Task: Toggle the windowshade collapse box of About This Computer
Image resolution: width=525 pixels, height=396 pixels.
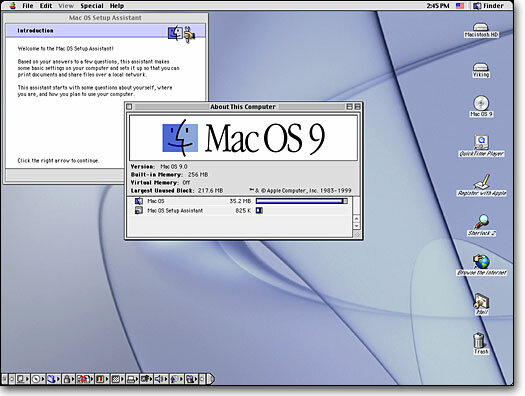Action: point(357,106)
